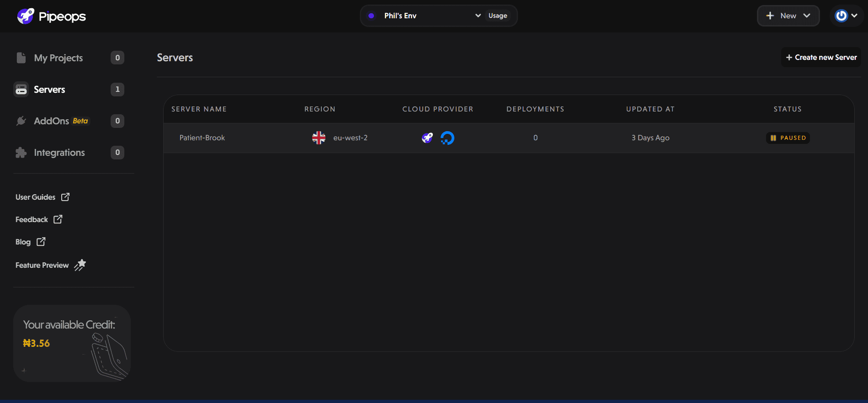Click the Integrations puzzle icon

coord(21,153)
